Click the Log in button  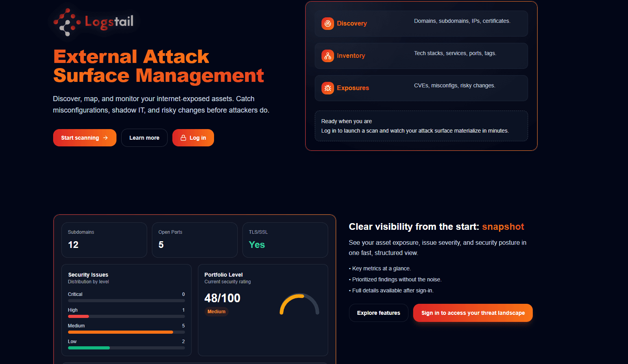tap(193, 138)
